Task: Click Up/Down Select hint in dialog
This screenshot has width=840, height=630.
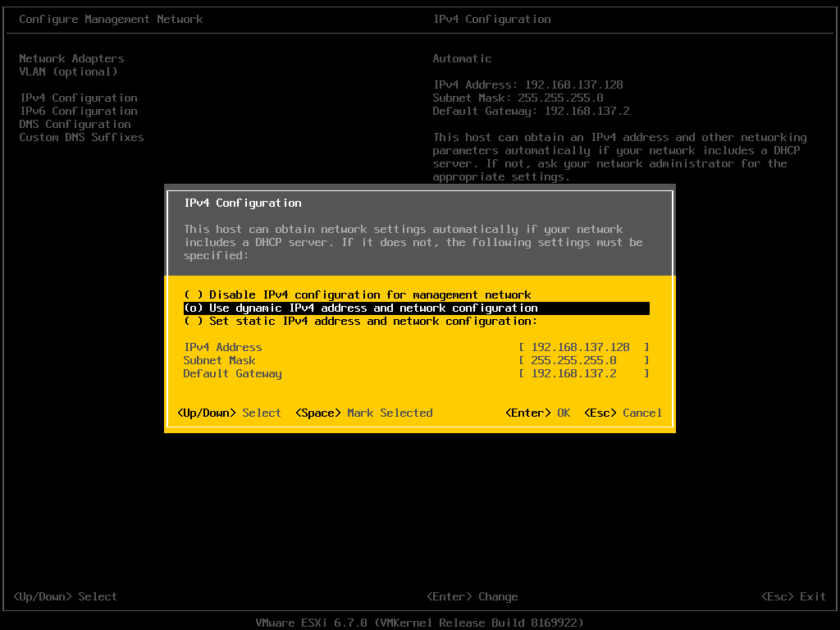Action: coord(229,413)
